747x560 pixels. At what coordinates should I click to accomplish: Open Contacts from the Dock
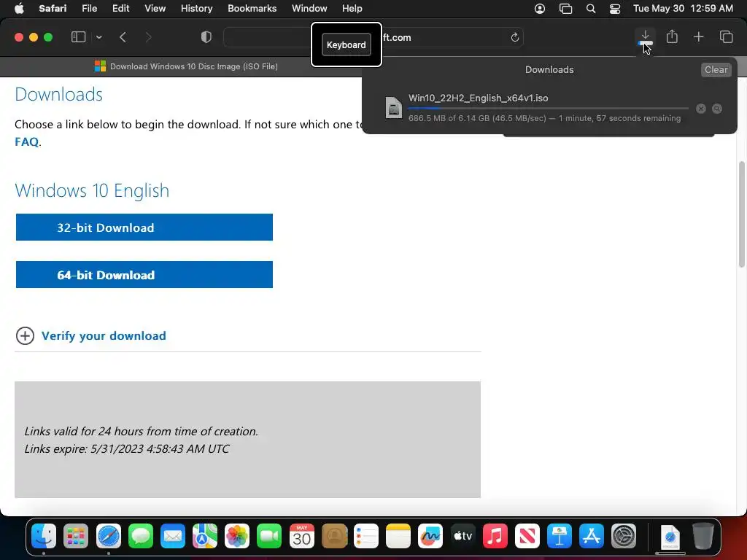tap(334, 536)
